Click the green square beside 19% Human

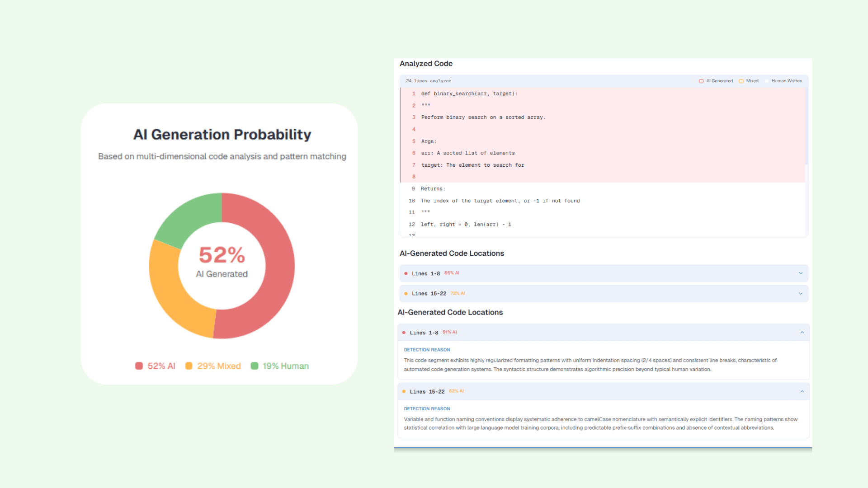pos(255,366)
